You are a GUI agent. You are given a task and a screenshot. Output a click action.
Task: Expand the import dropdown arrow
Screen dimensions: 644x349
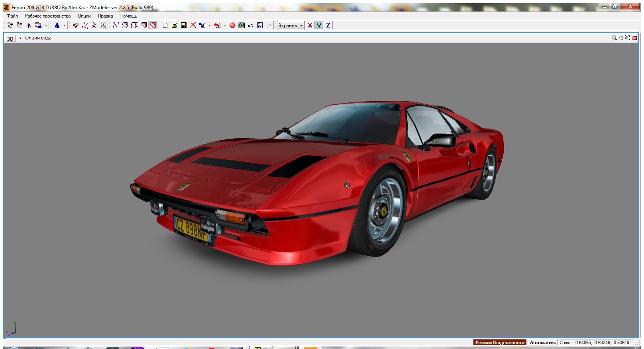[210, 25]
